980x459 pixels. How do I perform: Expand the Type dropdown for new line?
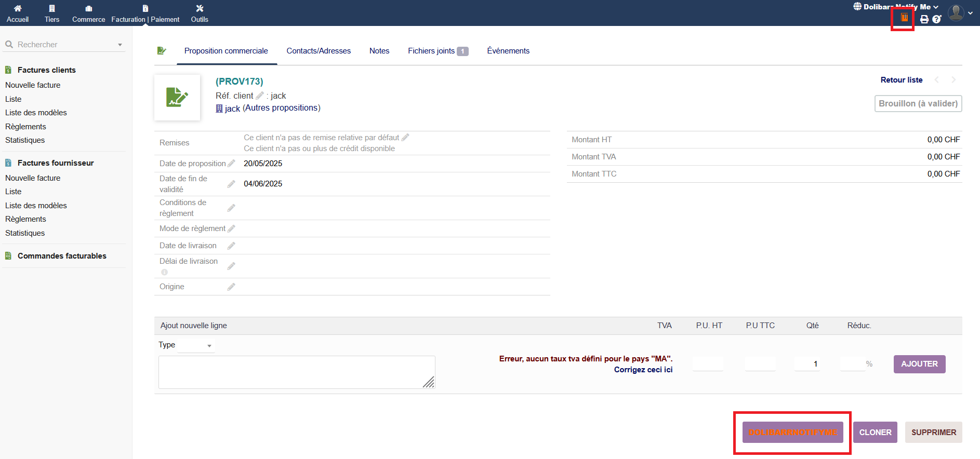pos(196,345)
